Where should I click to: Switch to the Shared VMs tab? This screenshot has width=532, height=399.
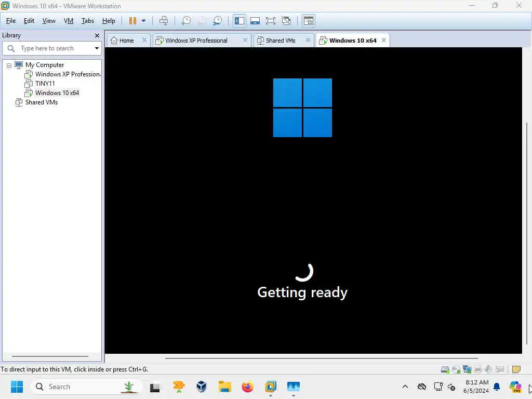(x=281, y=41)
